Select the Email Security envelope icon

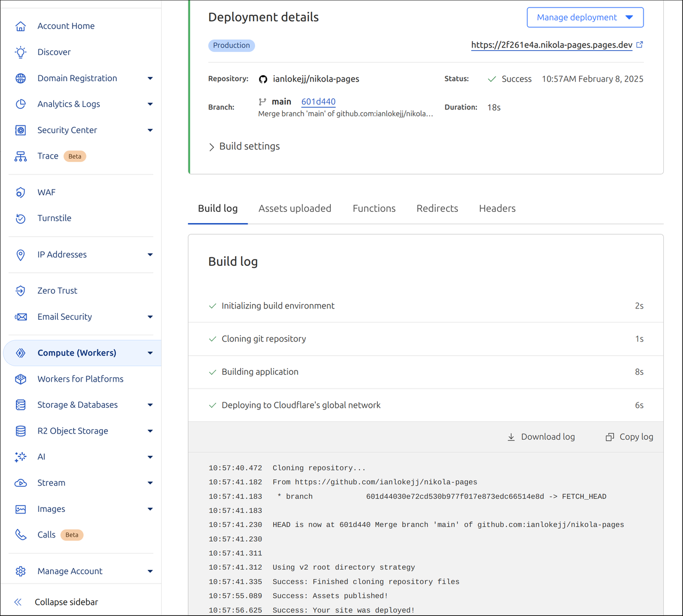[x=20, y=317]
